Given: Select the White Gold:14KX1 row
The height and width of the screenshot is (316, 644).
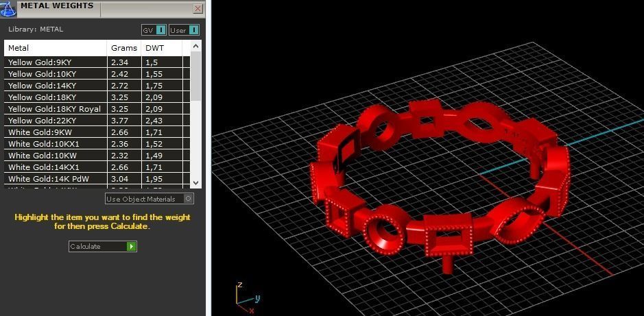Looking at the screenshot, I should click(x=97, y=167).
